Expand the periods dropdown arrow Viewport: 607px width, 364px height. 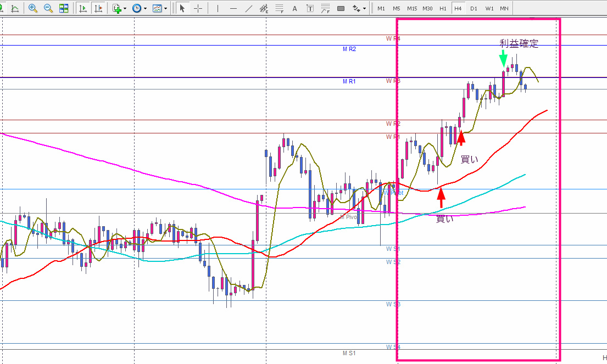[x=145, y=9]
